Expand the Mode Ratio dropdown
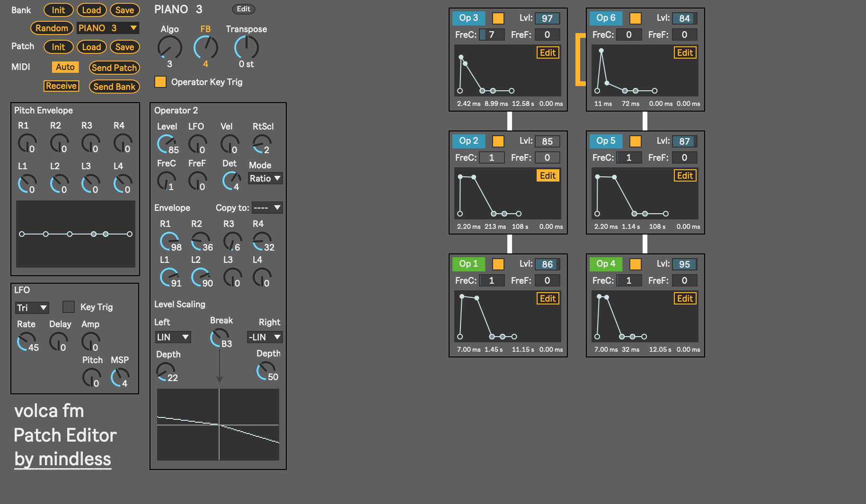 point(265,178)
